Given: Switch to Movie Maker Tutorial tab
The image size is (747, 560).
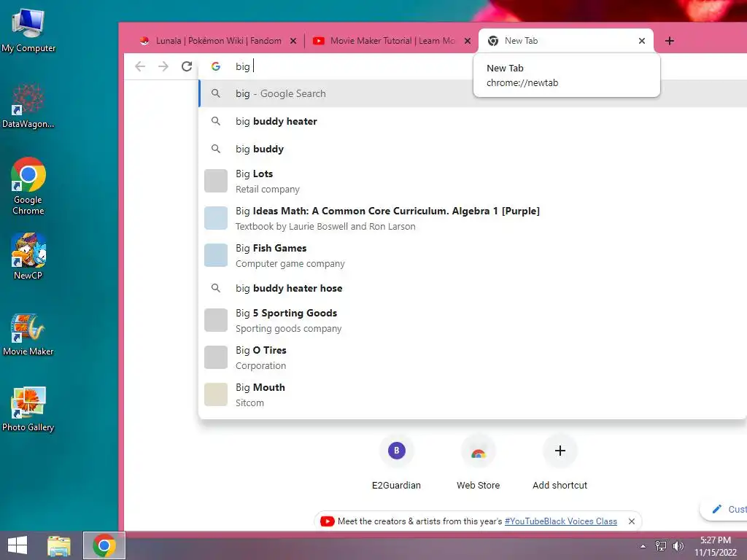Looking at the screenshot, I should click(392, 41).
